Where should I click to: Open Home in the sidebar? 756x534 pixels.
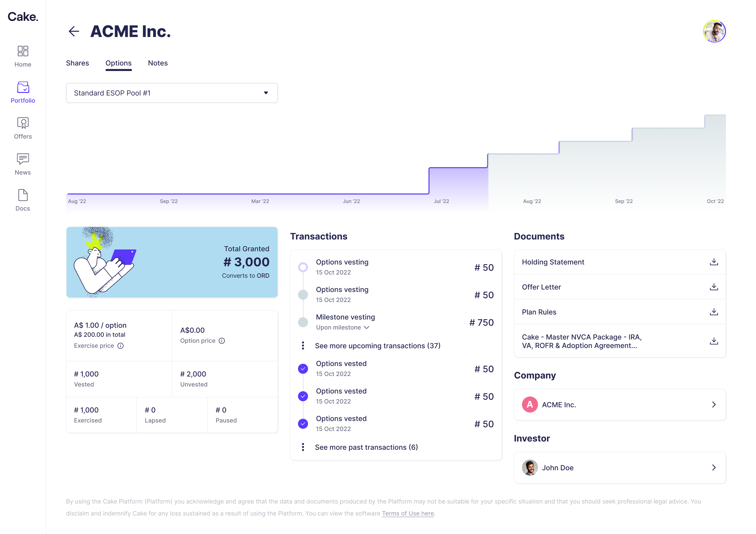(x=23, y=56)
